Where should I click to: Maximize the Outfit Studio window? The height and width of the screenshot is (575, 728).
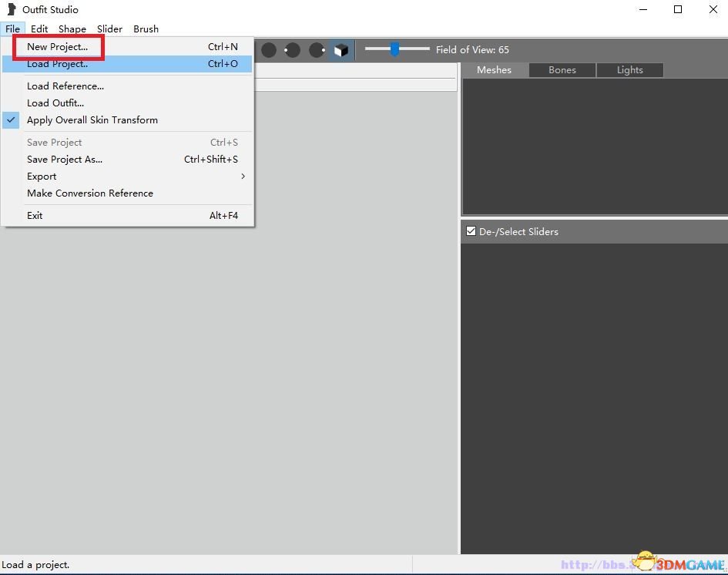[x=678, y=9]
